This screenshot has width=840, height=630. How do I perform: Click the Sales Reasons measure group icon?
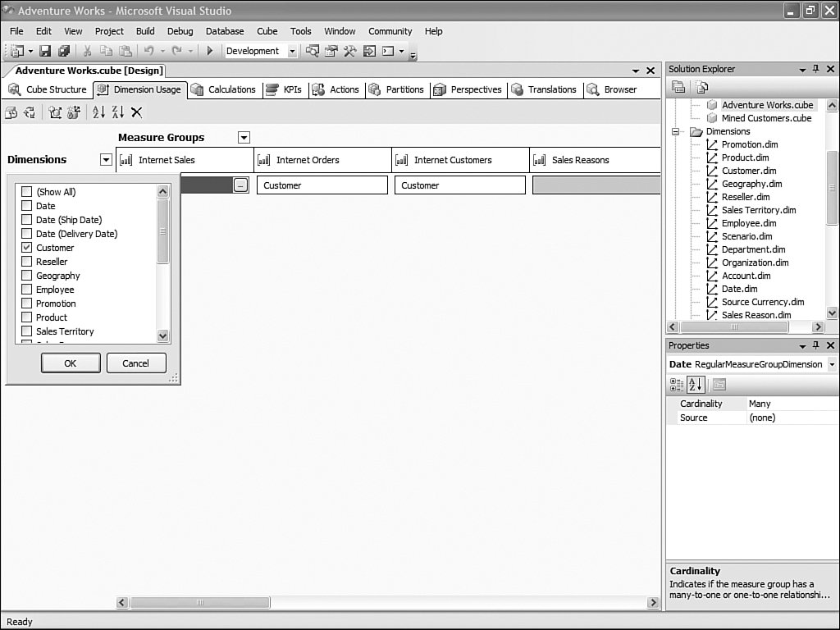coord(540,160)
